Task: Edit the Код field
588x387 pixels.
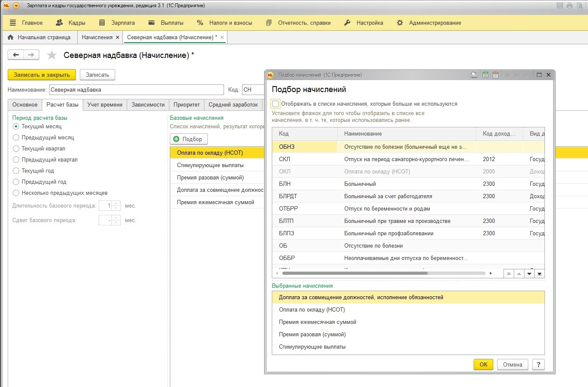Action: pyautogui.click(x=253, y=90)
